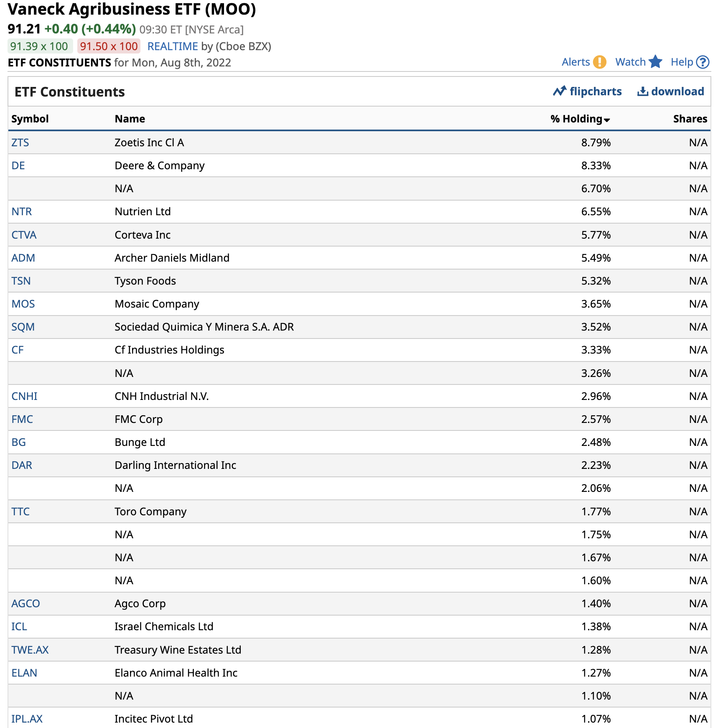Select the Mosaic Company name cell
Image resolution: width=718 pixels, height=728 pixels.
click(157, 304)
